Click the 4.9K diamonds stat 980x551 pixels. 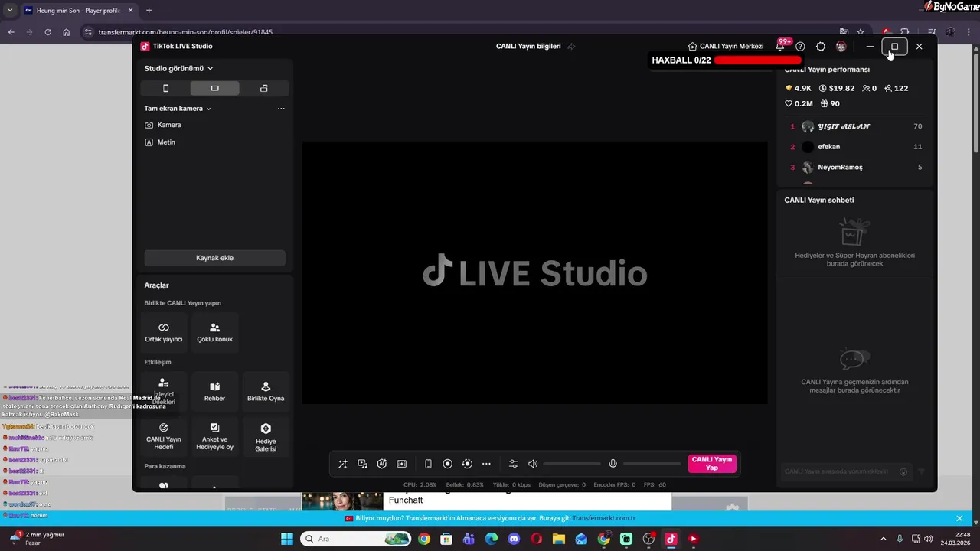[x=798, y=88]
